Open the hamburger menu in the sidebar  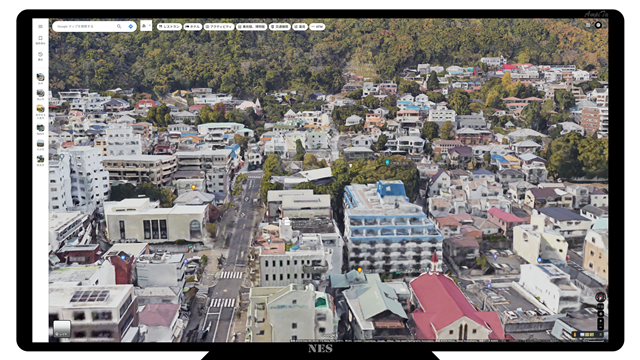[40, 27]
